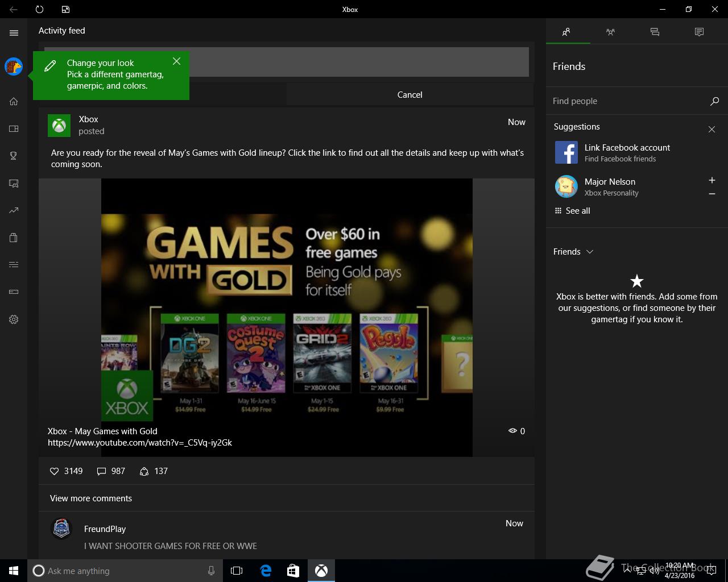Close the Change your look tip
The height and width of the screenshot is (582, 728).
click(176, 61)
